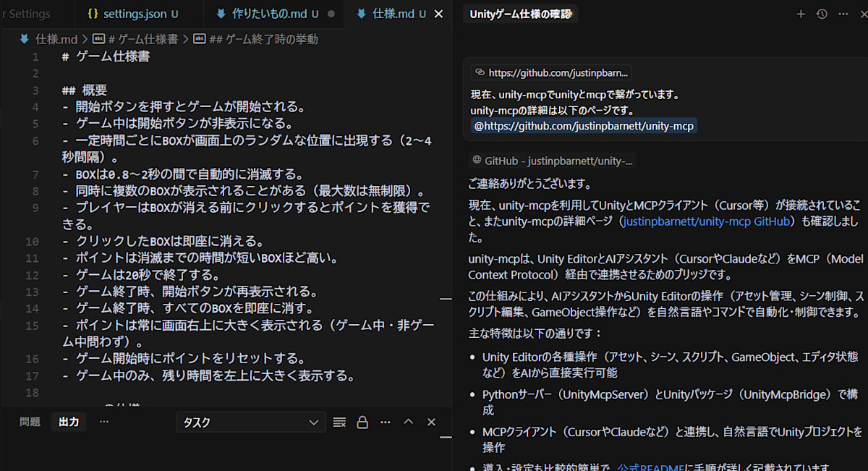Close the 仕様.md tab
This screenshot has height=471, width=868.
point(438,14)
